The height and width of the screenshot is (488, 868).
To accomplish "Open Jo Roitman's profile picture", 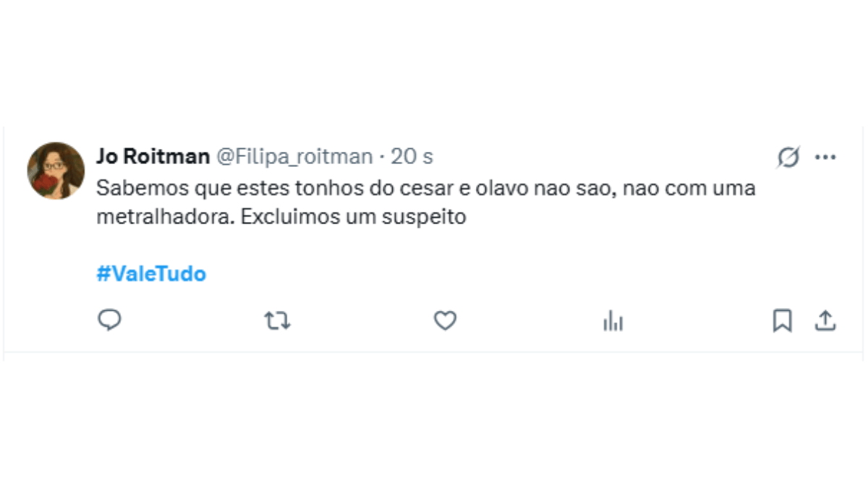I will (56, 171).
